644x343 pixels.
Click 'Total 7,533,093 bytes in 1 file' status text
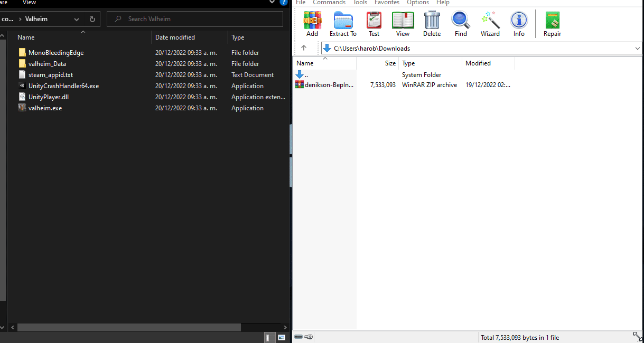coord(520,337)
